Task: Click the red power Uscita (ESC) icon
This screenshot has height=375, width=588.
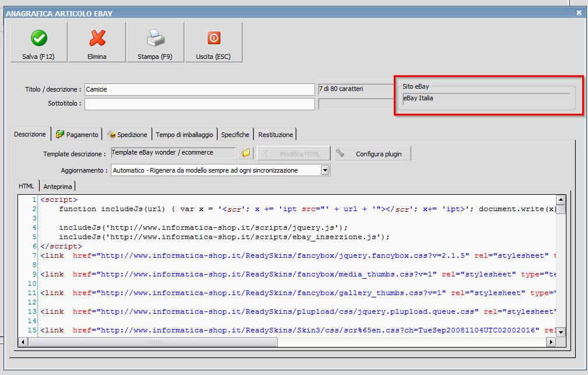Action: [213, 38]
